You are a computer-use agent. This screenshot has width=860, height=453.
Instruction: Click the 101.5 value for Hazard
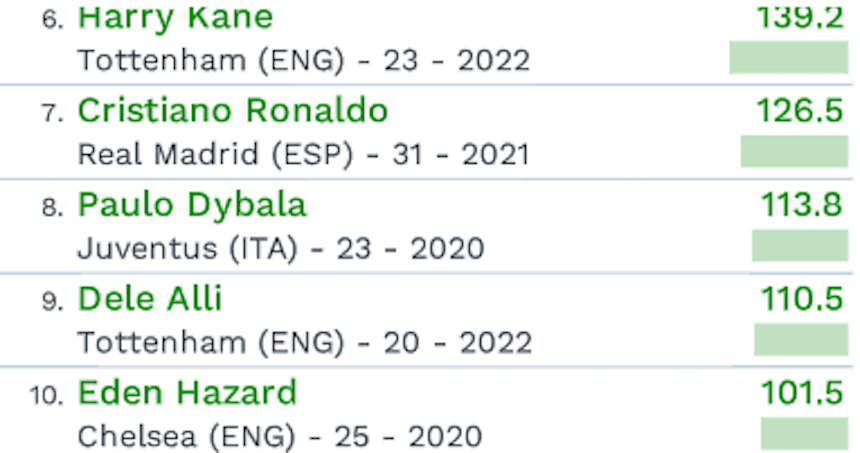click(x=802, y=393)
